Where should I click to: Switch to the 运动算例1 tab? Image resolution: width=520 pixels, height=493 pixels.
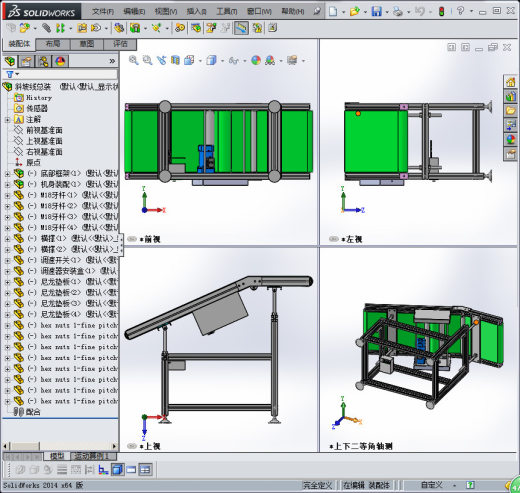pos(92,456)
